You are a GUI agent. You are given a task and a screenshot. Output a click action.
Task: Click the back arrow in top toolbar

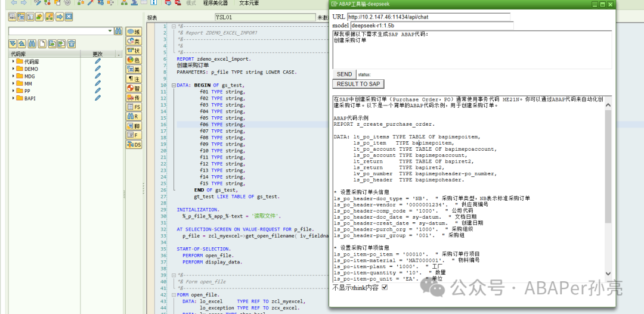(14, 3)
